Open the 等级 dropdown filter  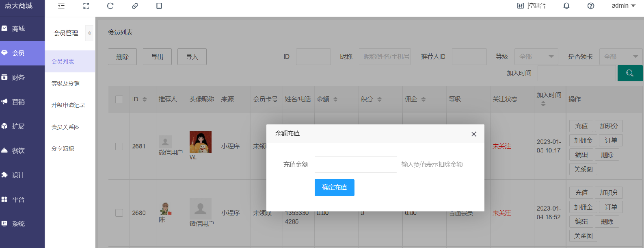point(536,57)
